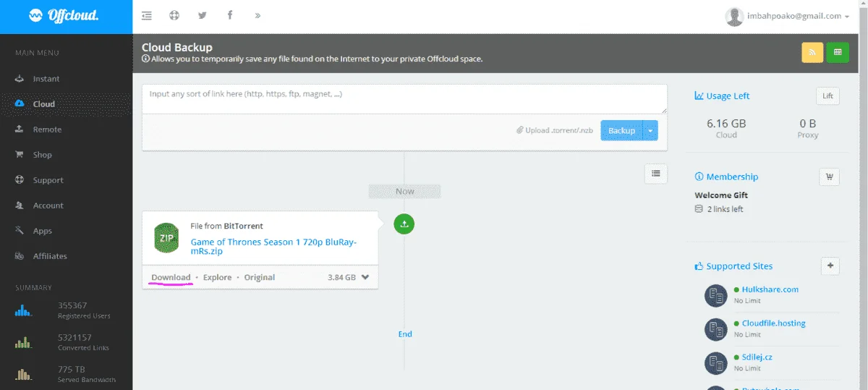The width and height of the screenshot is (868, 390).
Task: Click the Now timeline marker
Action: coord(405,192)
